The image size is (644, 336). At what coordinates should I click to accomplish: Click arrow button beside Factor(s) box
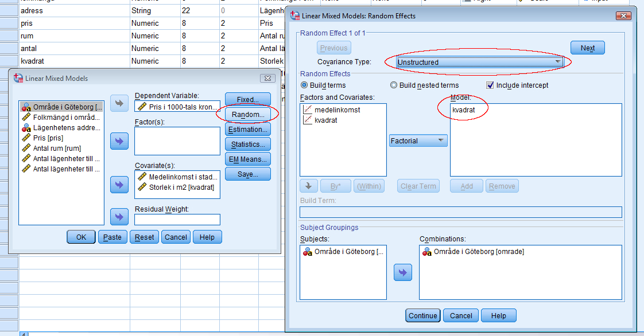(119, 141)
